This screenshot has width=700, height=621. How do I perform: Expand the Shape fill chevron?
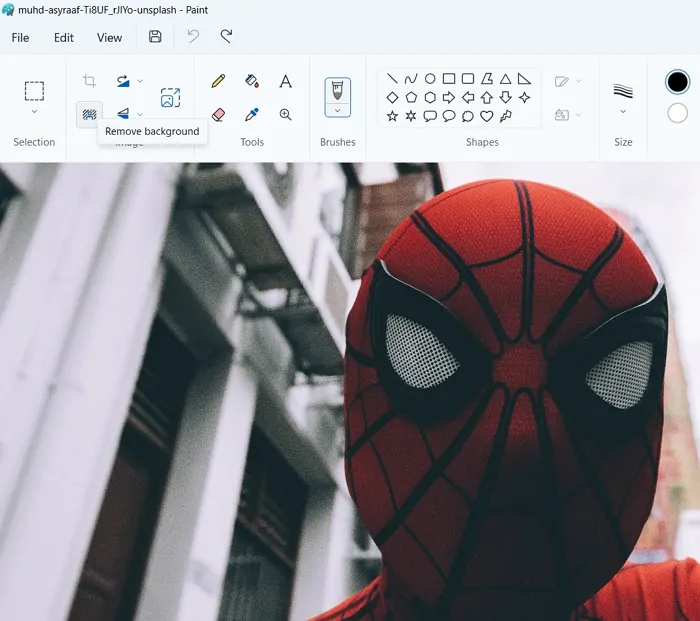click(579, 115)
